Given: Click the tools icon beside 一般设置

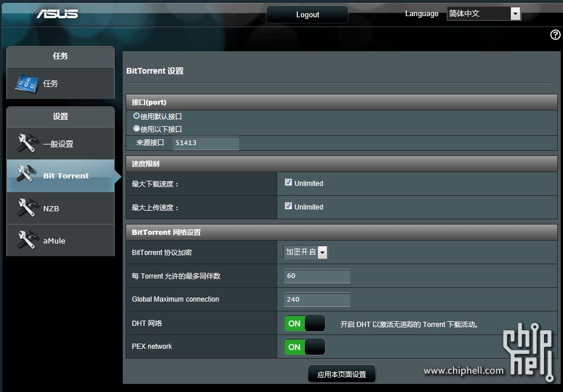Looking at the screenshot, I should point(27,143).
